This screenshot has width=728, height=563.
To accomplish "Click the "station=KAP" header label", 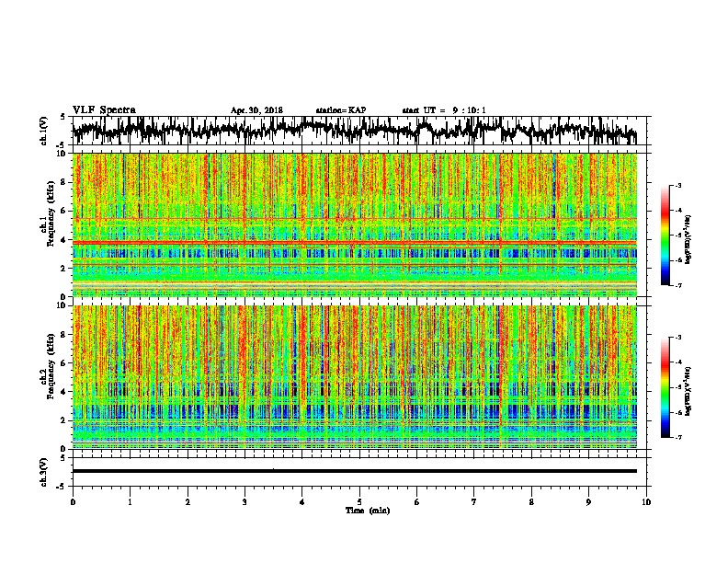I will coord(341,110).
